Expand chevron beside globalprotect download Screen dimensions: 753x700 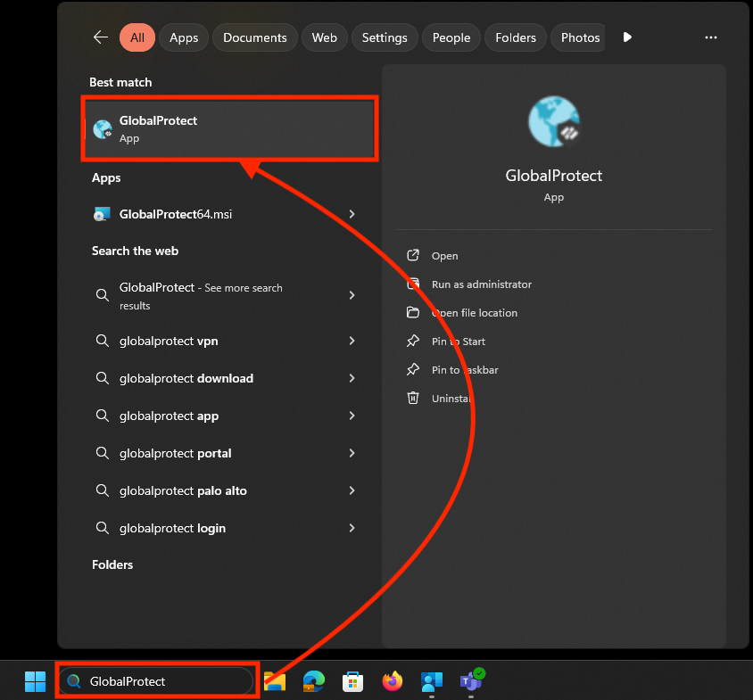pyautogui.click(x=352, y=378)
